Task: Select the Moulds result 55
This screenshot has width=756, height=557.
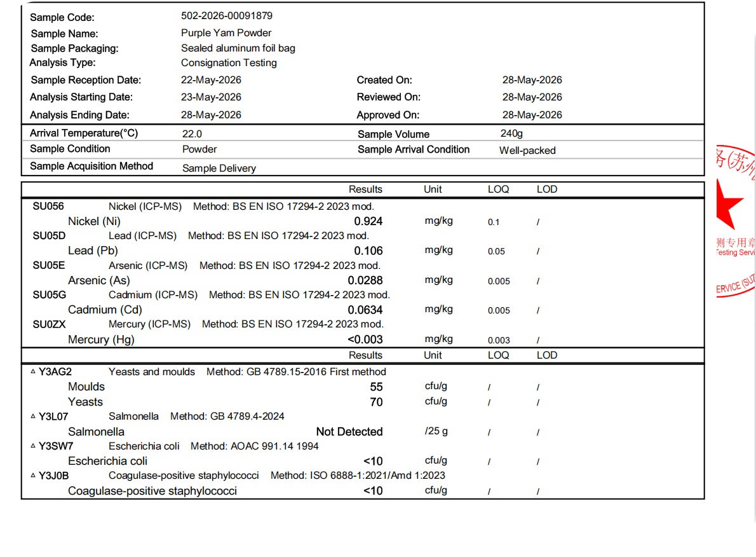Action: click(x=376, y=387)
